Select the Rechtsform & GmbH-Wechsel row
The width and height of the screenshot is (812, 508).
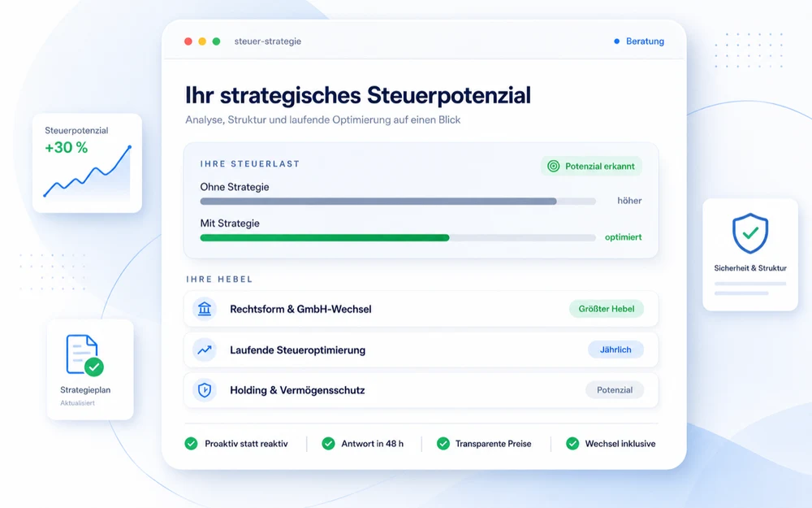[x=421, y=309]
